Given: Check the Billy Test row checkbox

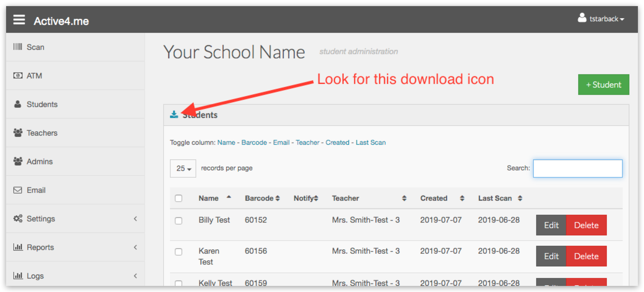Looking at the screenshot, I should tap(179, 221).
